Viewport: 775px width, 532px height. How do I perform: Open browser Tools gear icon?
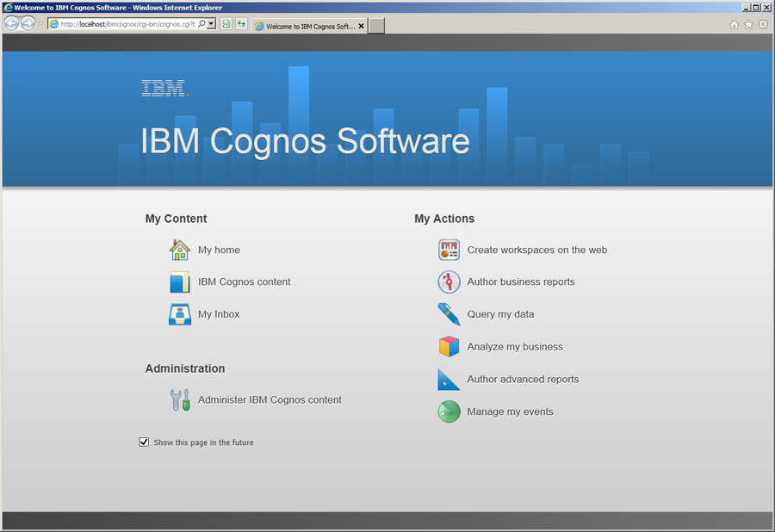tap(764, 24)
